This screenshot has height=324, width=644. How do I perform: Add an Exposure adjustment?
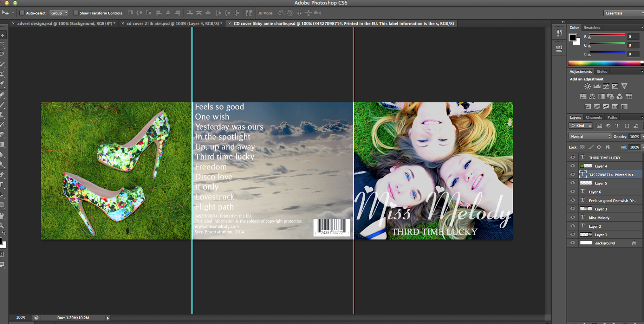click(615, 86)
